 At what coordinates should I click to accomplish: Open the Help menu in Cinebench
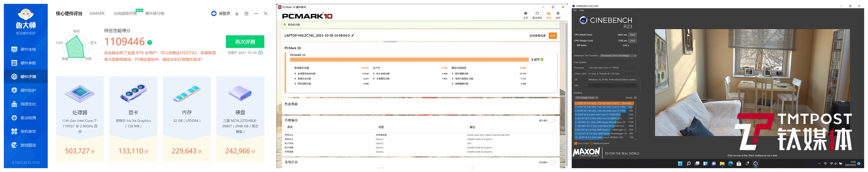pyautogui.click(x=582, y=10)
